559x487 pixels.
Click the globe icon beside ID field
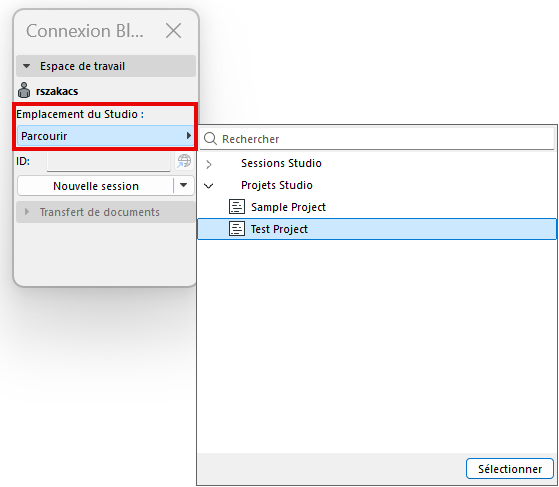pos(184,161)
